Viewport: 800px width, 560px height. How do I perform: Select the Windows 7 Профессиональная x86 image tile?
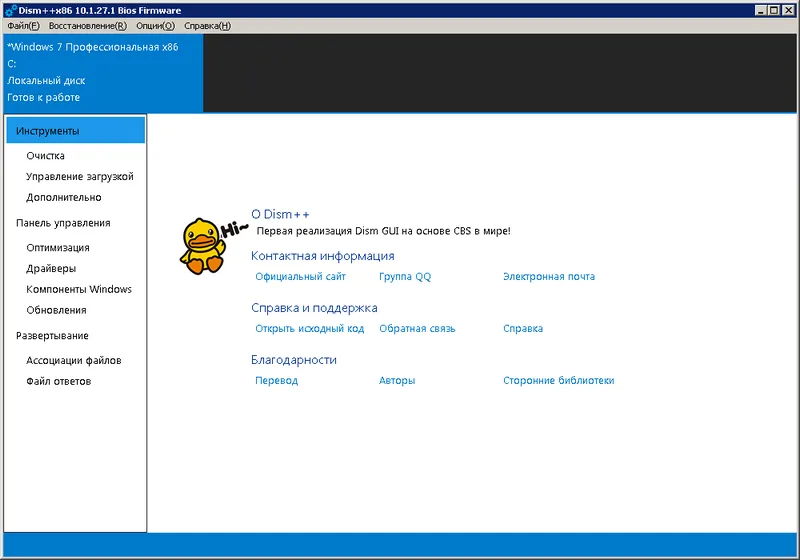click(x=104, y=73)
